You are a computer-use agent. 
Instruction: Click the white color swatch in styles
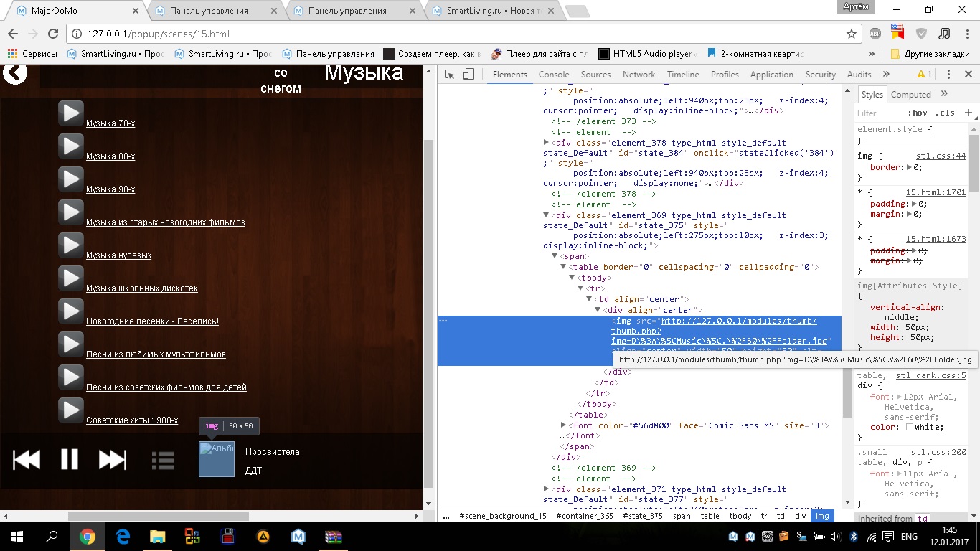910,427
